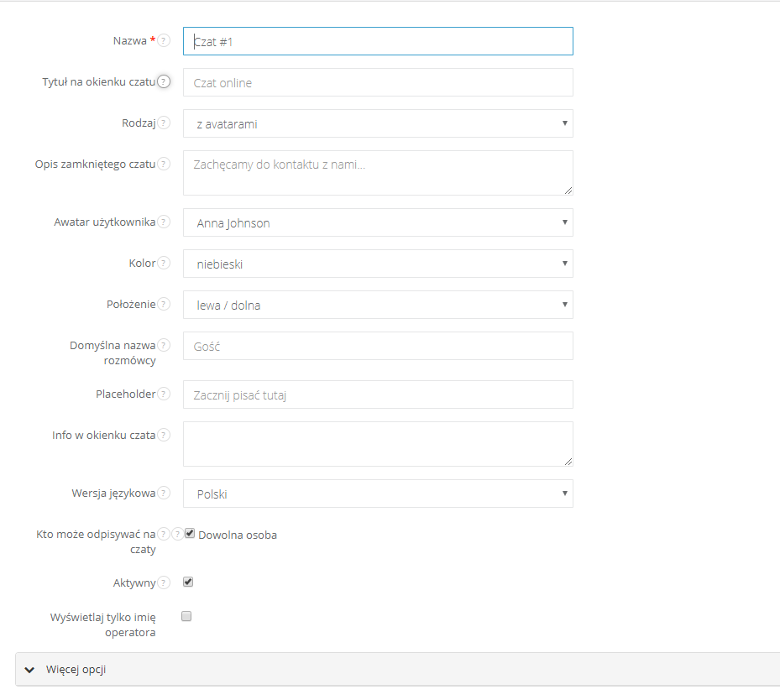Open the Kolor dropdown set to niebieski
Image resolution: width=780 pixels, height=700 pixels.
pos(378,264)
